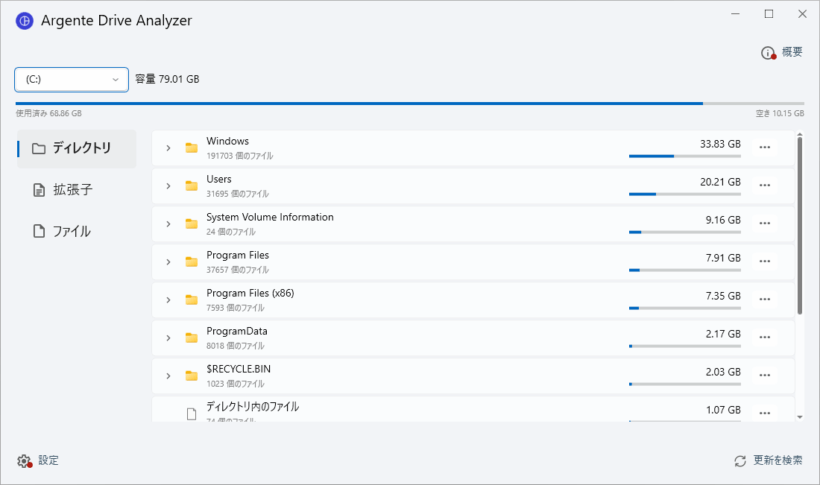
Task: Open more options for Users row
Action: click(765, 185)
